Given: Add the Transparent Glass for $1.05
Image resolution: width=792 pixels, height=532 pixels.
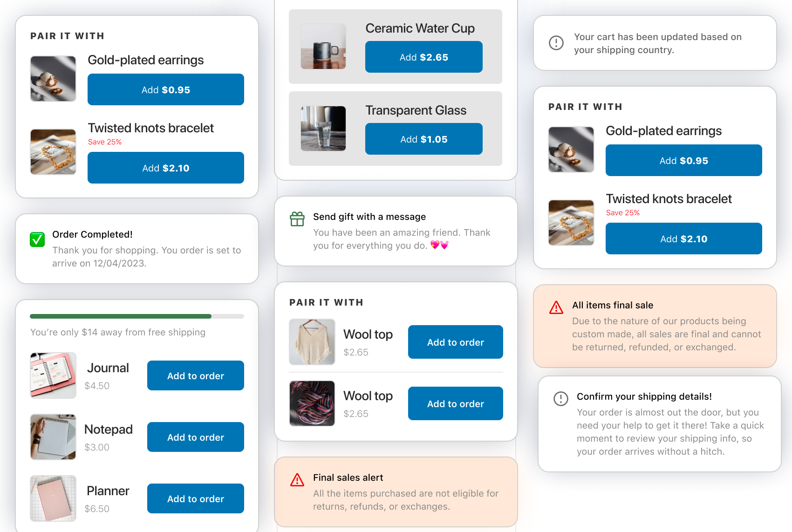Looking at the screenshot, I should tap(423, 139).
